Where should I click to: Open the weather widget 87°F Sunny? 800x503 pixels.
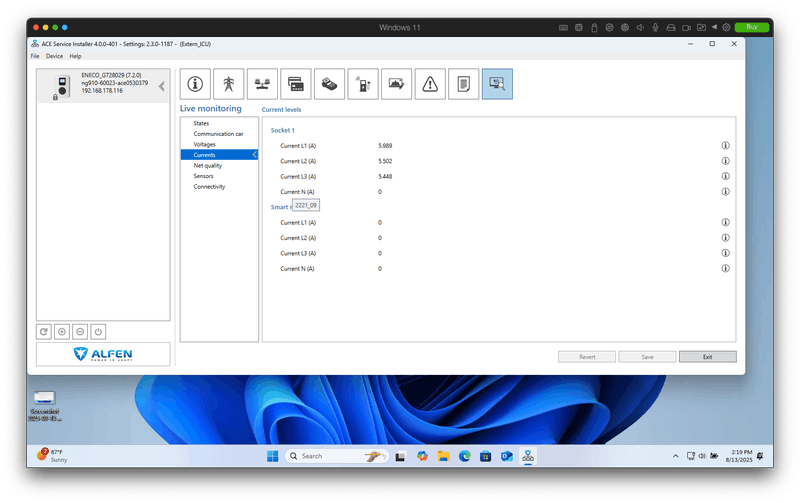pyautogui.click(x=52, y=456)
